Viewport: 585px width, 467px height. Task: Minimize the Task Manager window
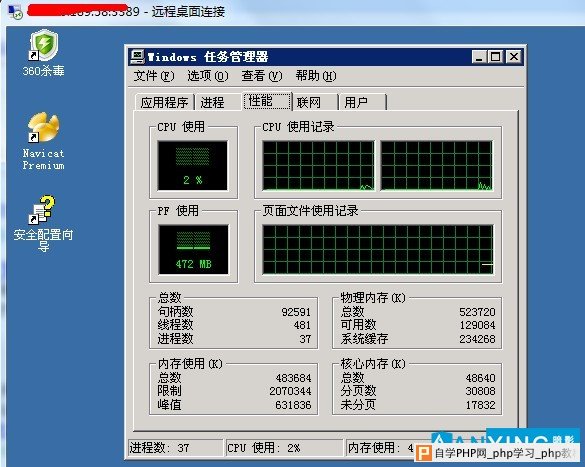pos(479,57)
